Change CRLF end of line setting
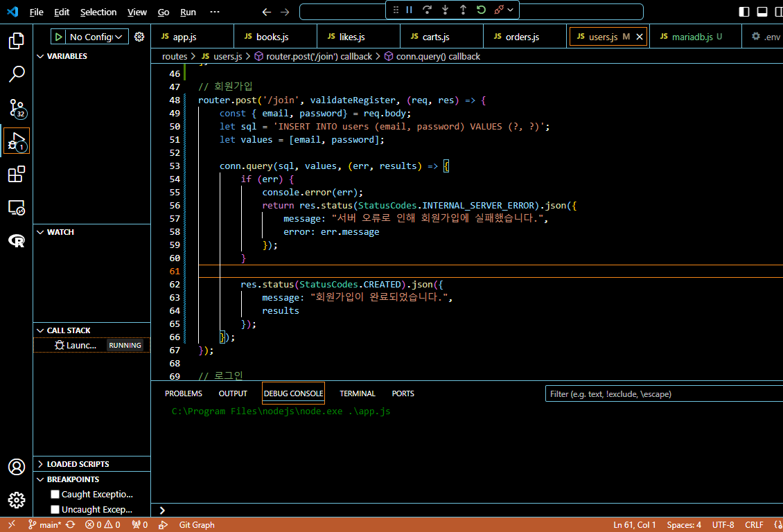783x532 pixels. coord(754,525)
